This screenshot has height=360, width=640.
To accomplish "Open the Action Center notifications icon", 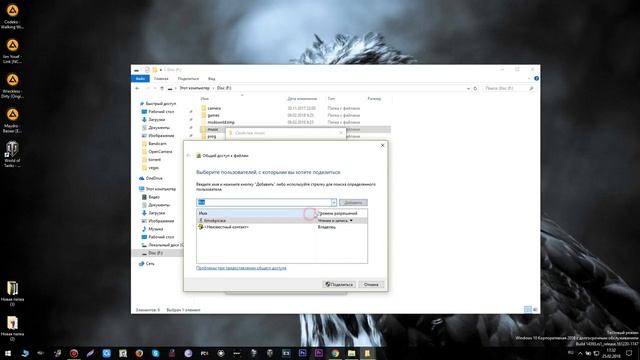I will (x=629, y=353).
